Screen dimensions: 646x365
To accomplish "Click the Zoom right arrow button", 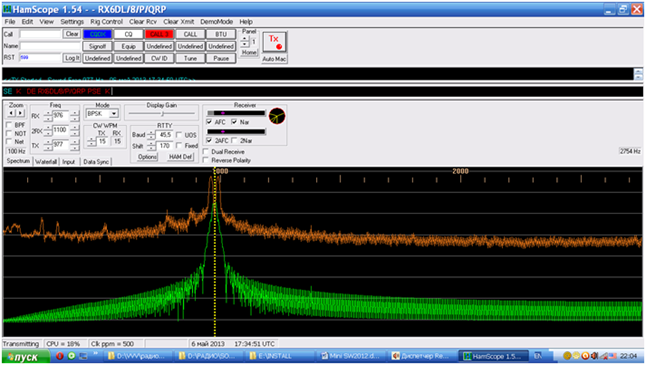I will [x=20, y=113].
